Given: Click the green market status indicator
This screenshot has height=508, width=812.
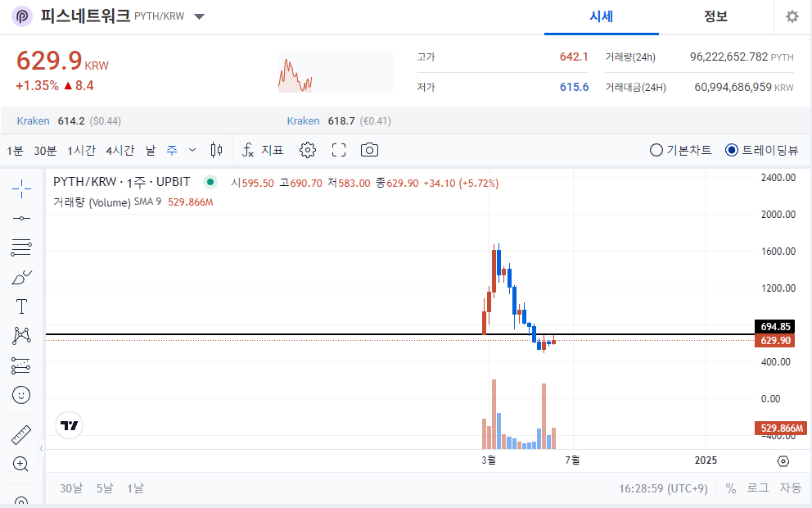Looking at the screenshot, I should tap(210, 182).
